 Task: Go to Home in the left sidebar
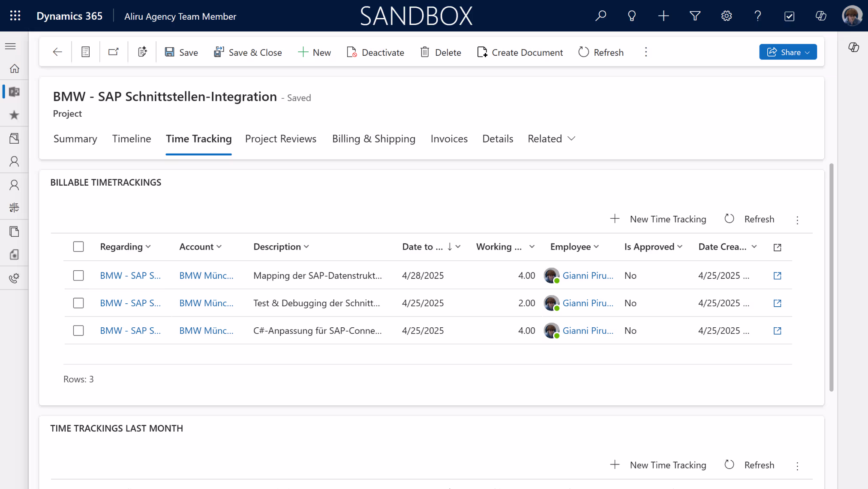tap(15, 69)
